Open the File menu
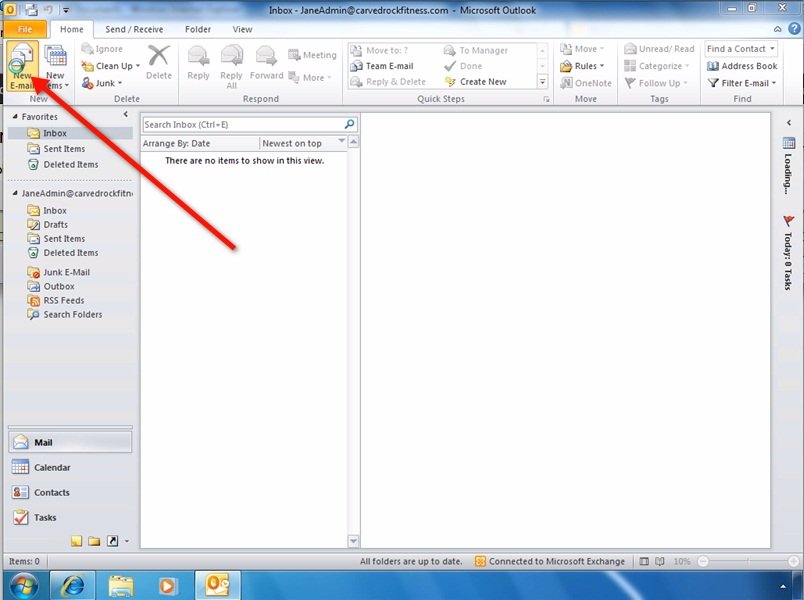 [x=24, y=29]
